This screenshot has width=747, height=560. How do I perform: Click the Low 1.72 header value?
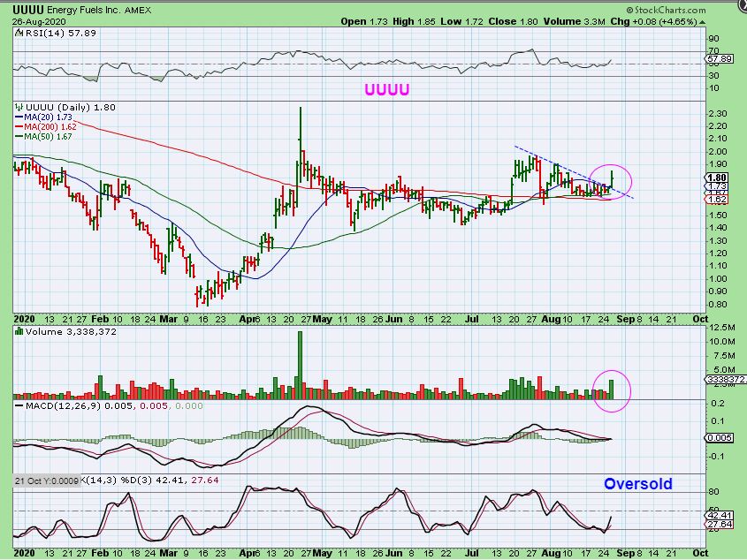pyautogui.click(x=461, y=21)
